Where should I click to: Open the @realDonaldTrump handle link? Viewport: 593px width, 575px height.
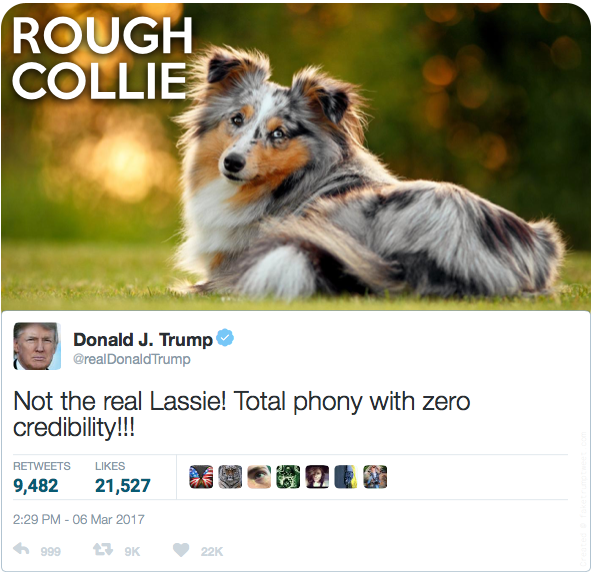coord(132,359)
